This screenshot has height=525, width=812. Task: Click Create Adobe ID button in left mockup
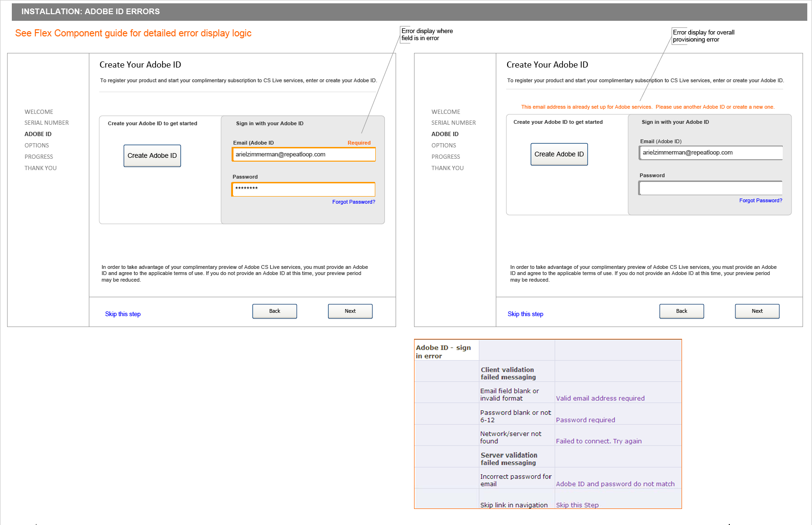(x=152, y=156)
